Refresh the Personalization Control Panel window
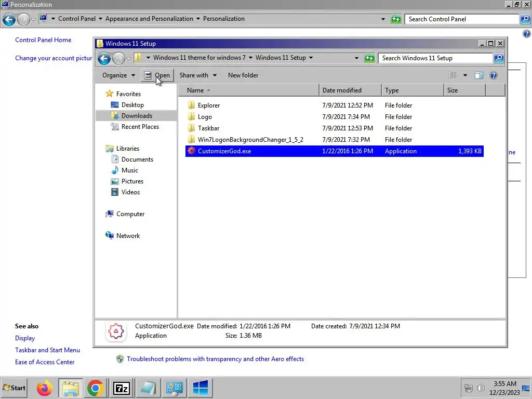532x399 pixels. point(396,19)
